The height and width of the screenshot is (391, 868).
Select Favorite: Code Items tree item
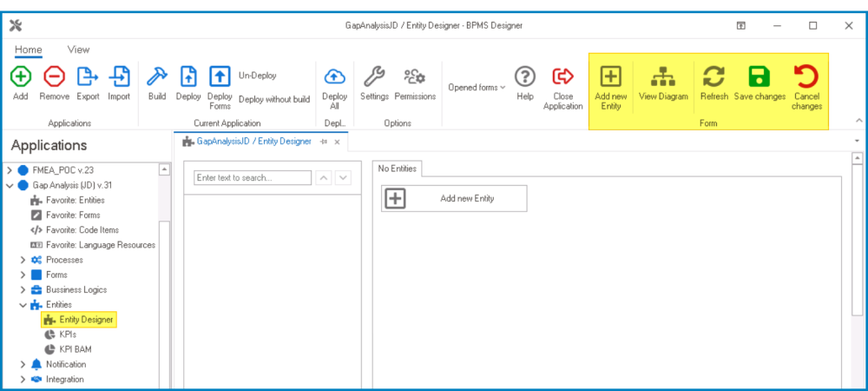coord(74,230)
